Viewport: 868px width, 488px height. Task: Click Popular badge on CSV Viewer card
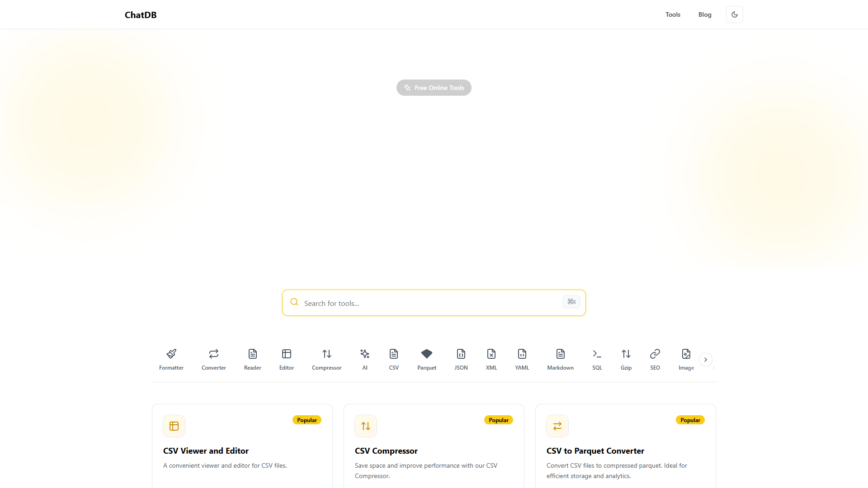click(307, 420)
